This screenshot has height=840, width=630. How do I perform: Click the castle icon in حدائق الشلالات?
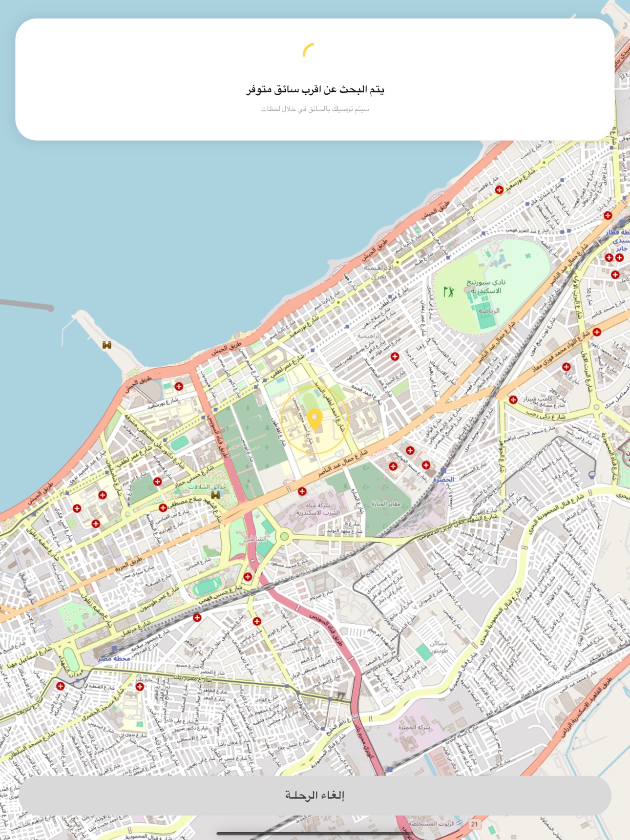[215, 495]
